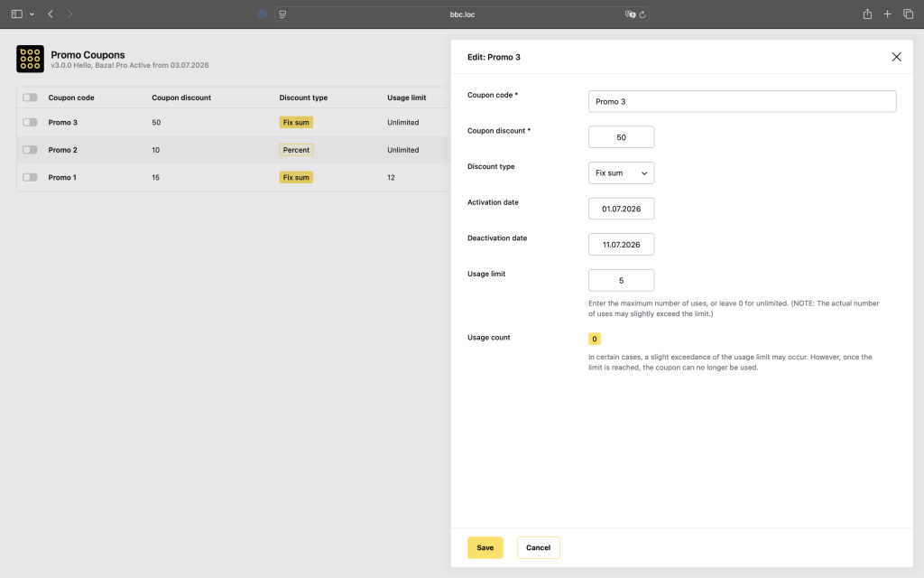
Task: Click usage limit 12 in Promo 1 row
Action: pos(391,177)
